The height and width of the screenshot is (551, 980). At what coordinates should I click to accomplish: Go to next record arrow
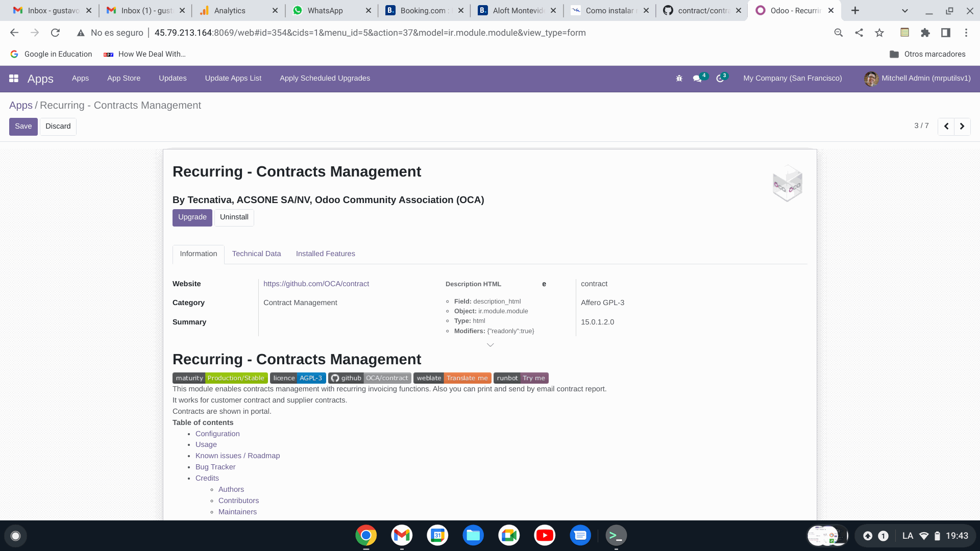pos(962,127)
